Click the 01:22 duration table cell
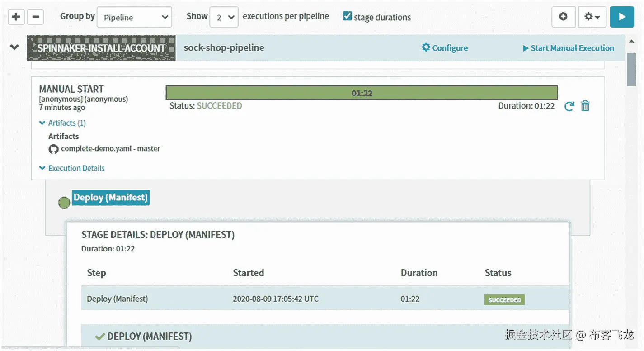644x351 pixels. tap(410, 299)
